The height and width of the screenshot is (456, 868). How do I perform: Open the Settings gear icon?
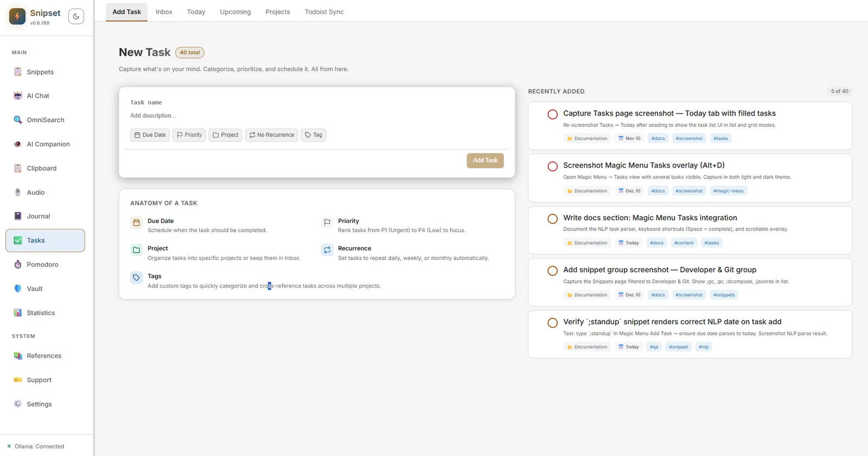point(18,404)
